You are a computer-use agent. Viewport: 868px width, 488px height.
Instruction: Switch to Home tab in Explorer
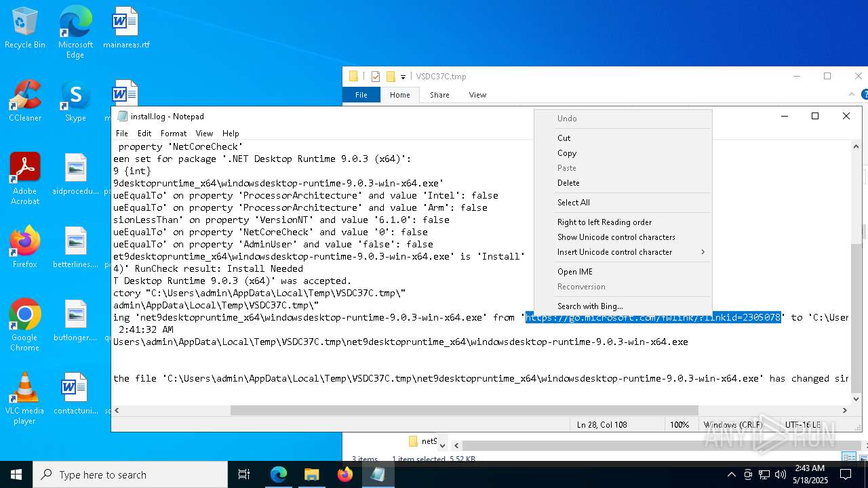pos(399,95)
